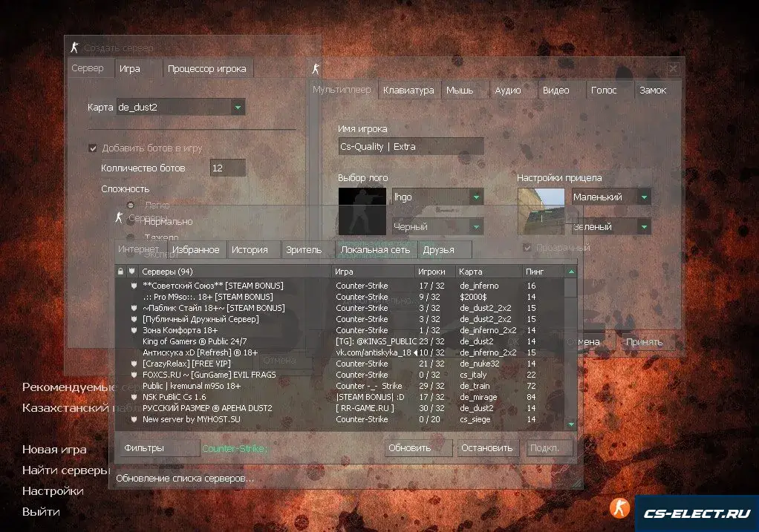759x532 pixels.
Task: Open the Фильтры button in server browser
Action: click(x=159, y=448)
